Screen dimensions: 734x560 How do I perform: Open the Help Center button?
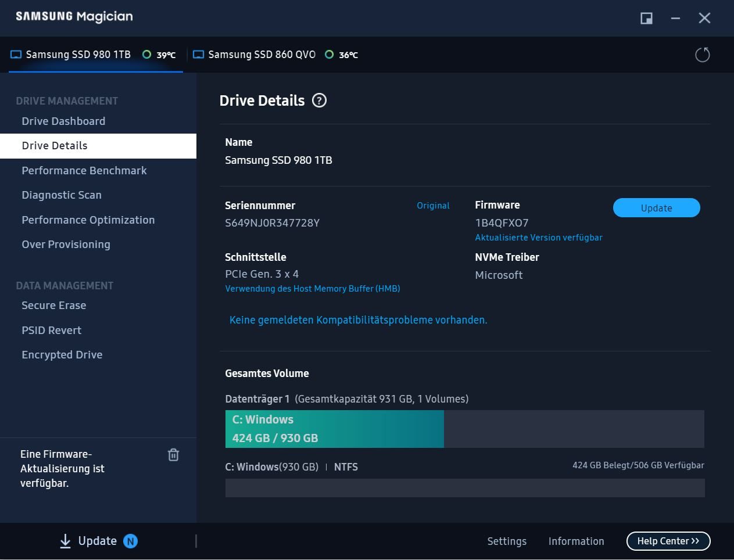[668, 541]
